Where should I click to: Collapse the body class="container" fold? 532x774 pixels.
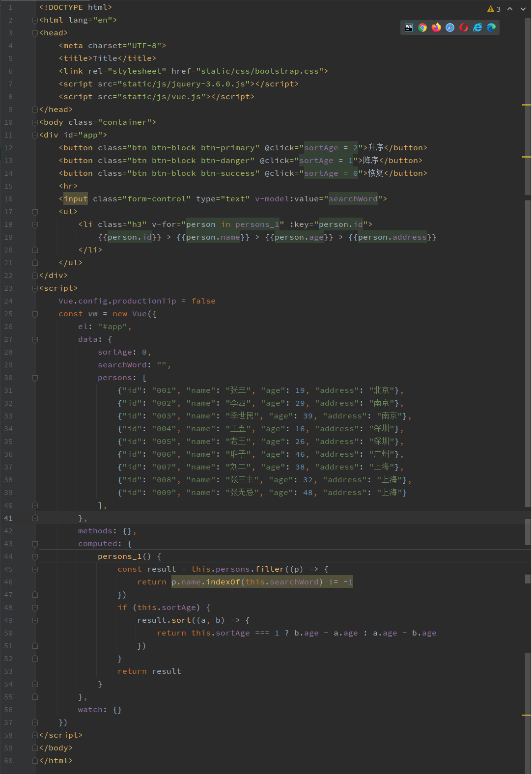pos(35,122)
